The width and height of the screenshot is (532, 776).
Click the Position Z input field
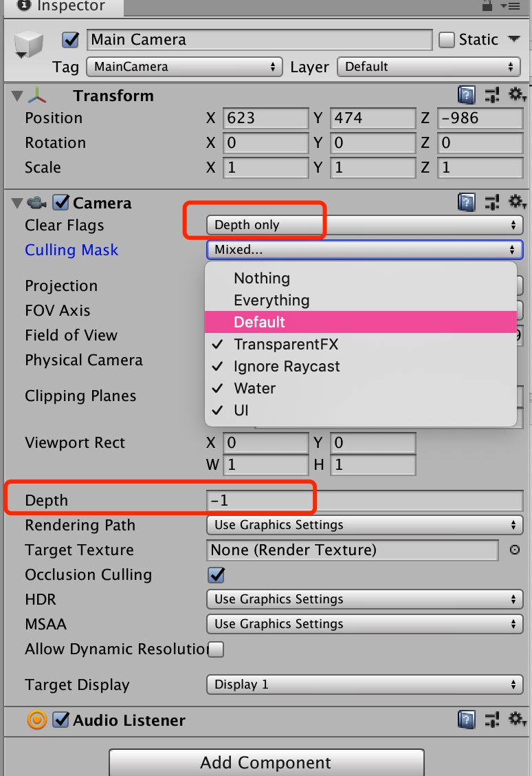coord(480,118)
